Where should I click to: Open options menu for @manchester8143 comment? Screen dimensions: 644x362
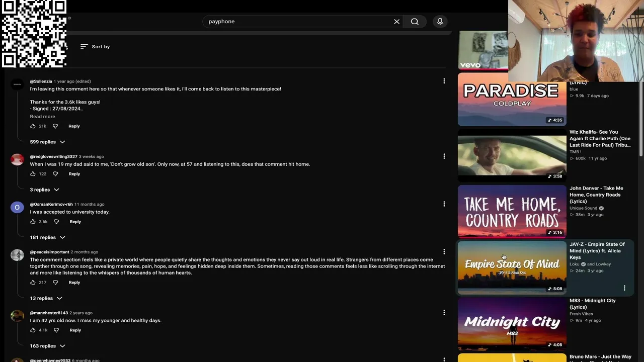[x=444, y=313]
